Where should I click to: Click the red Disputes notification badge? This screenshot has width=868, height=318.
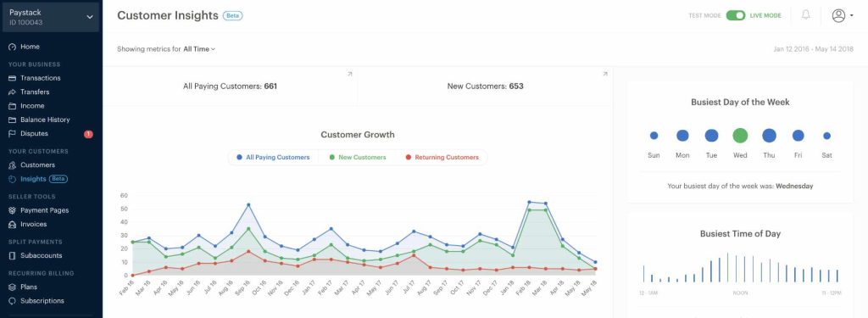pos(88,134)
